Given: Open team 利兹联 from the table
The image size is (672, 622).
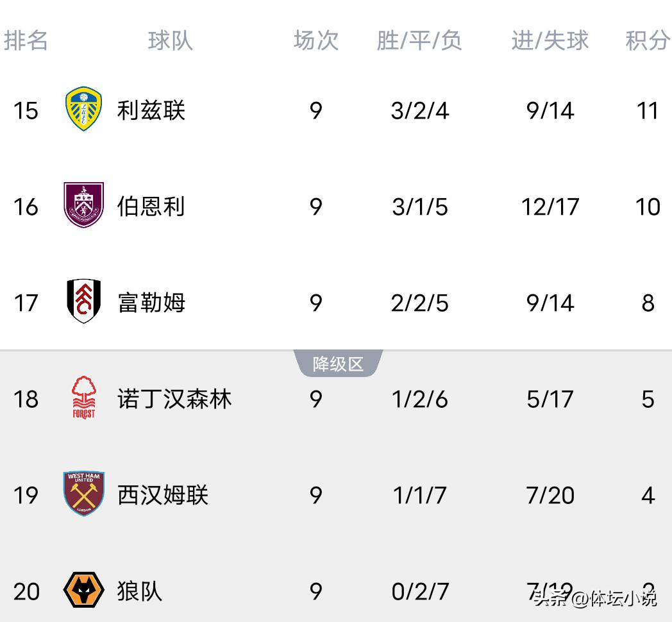Looking at the screenshot, I should pyautogui.click(x=151, y=110).
